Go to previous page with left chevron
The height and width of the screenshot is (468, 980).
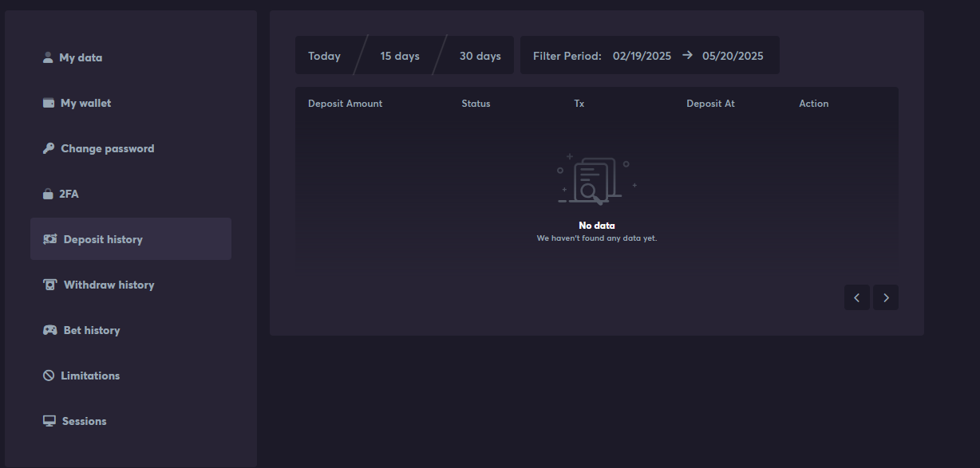pos(857,297)
